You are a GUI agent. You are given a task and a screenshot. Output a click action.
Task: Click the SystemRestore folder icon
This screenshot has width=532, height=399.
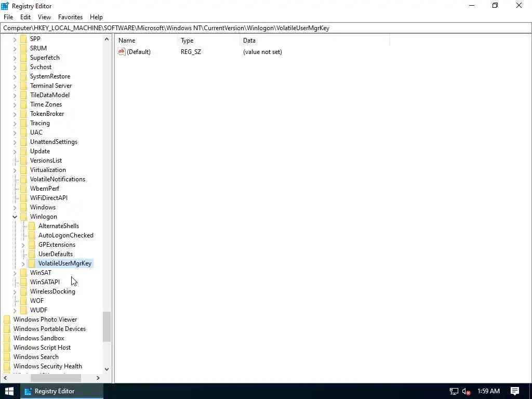pyautogui.click(x=23, y=76)
